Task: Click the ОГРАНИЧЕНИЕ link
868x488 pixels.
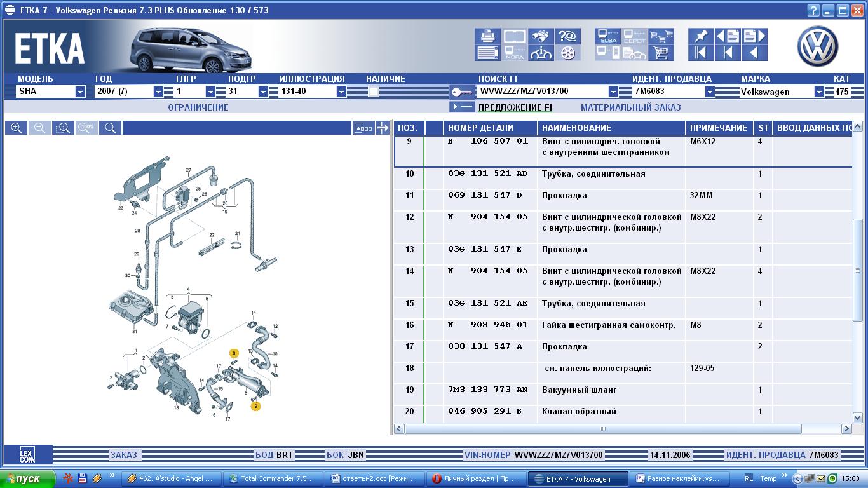Action: click(x=198, y=107)
